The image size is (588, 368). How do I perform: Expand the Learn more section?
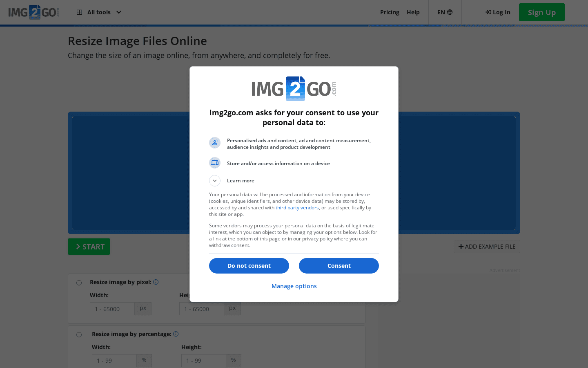pos(215,181)
